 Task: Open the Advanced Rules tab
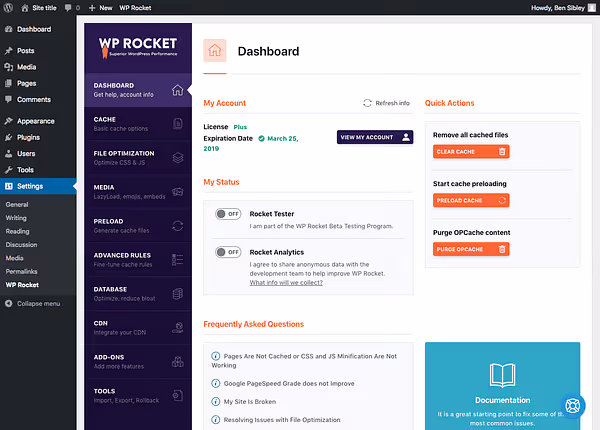pos(138,260)
